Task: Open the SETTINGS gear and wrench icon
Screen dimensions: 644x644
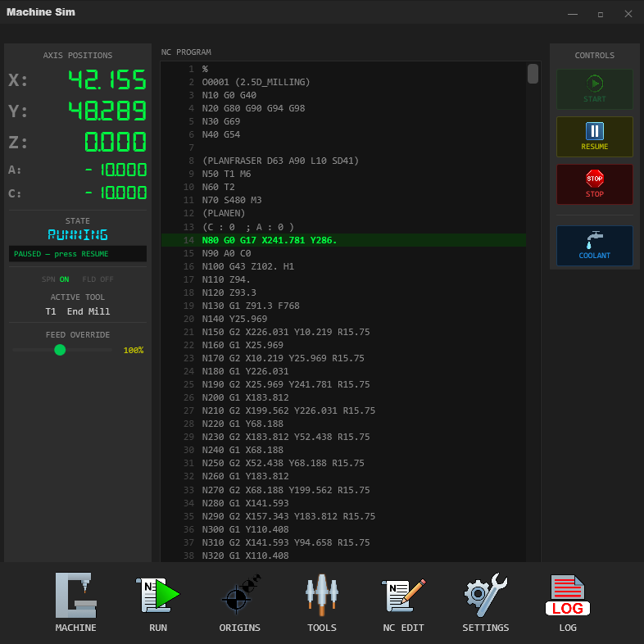Action: click(486, 595)
